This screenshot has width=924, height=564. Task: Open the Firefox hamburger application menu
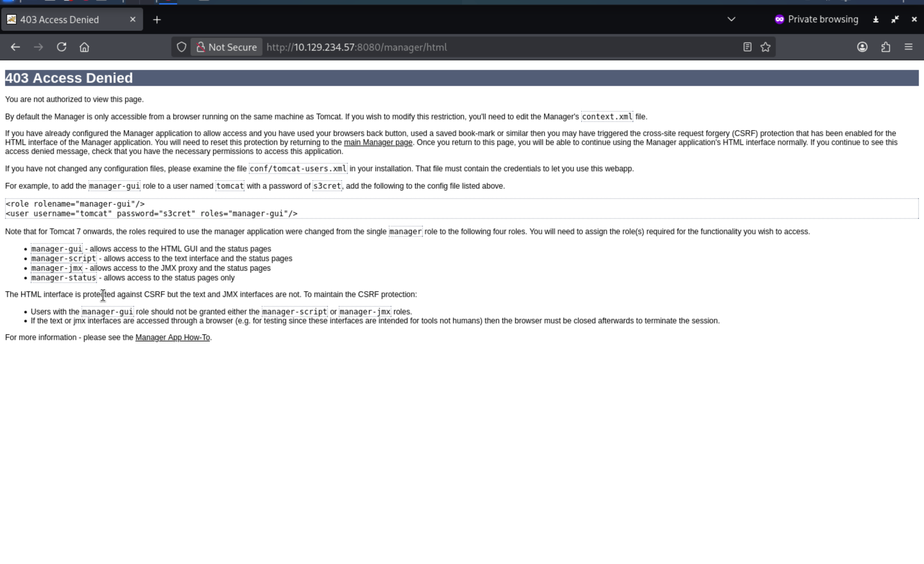(908, 47)
